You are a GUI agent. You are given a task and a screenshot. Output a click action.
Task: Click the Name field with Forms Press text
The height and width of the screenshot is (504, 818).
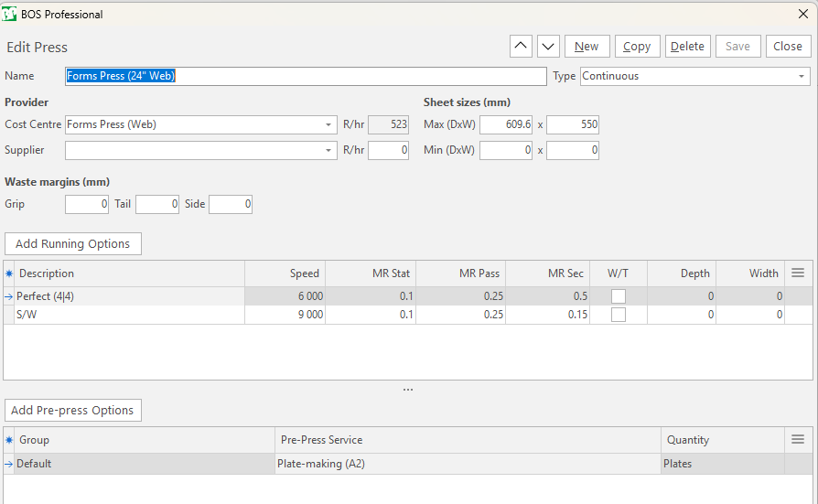[x=306, y=76]
